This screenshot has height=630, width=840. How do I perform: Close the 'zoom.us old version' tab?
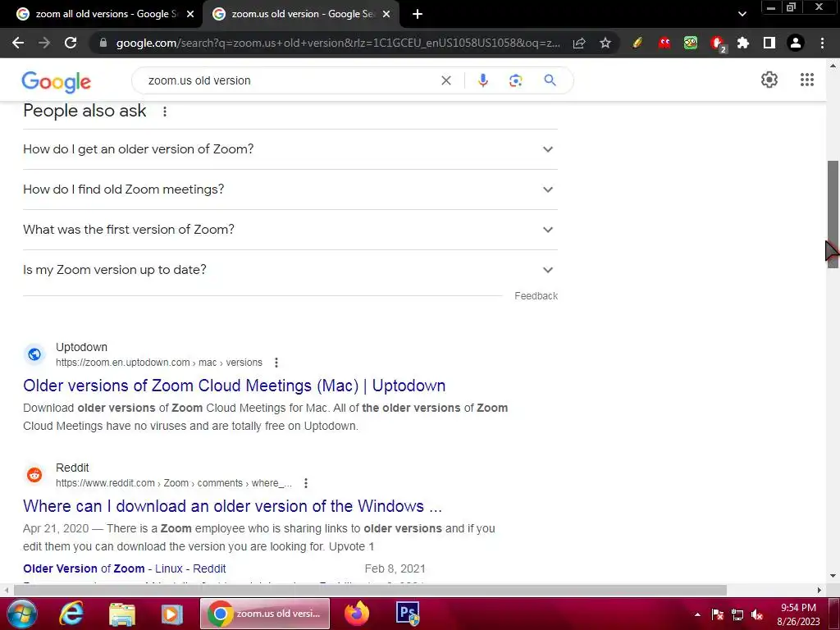click(386, 14)
